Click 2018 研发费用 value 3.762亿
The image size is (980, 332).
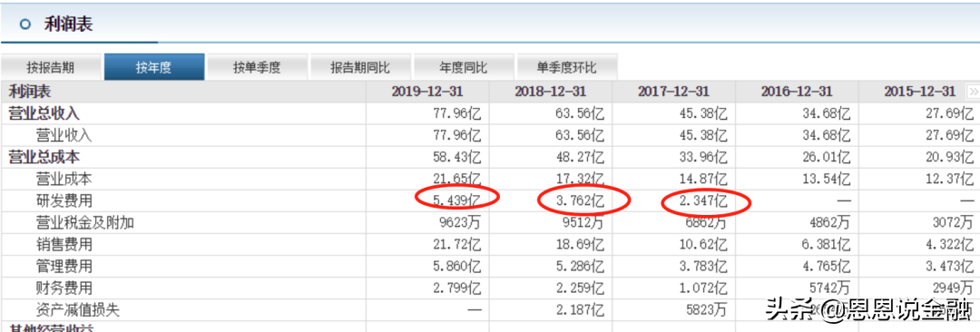tap(579, 200)
